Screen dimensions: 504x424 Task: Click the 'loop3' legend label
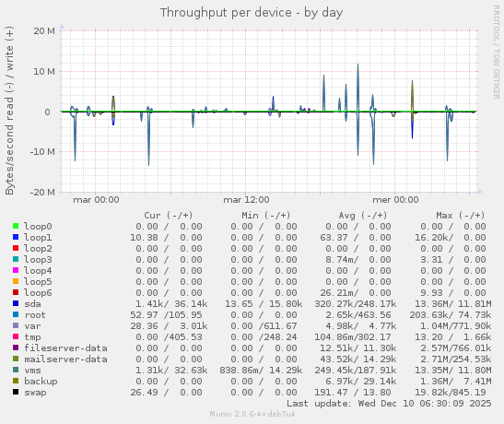tap(38, 259)
